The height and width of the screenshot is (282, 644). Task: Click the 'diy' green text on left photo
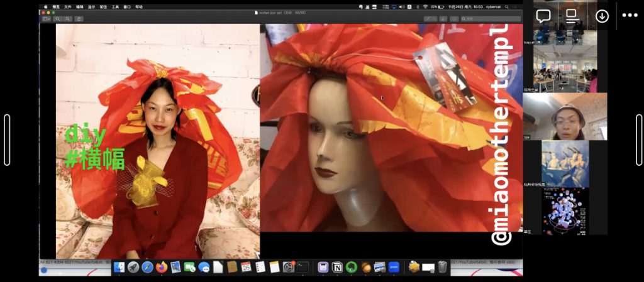[x=86, y=135]
